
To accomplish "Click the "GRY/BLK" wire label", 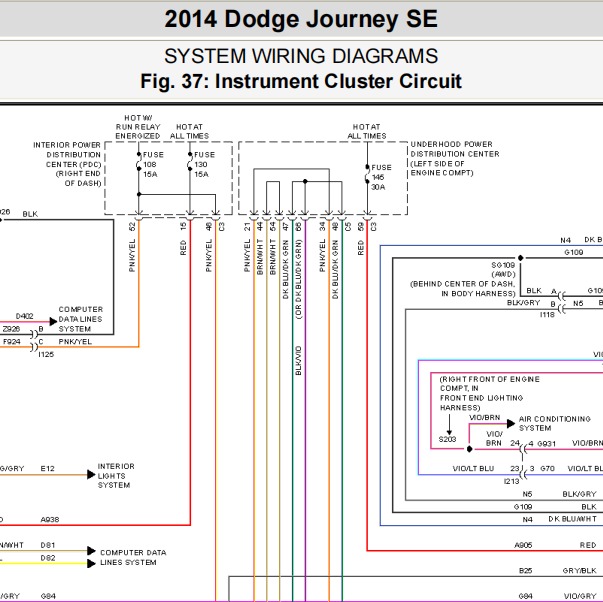I will coord(579,570).
